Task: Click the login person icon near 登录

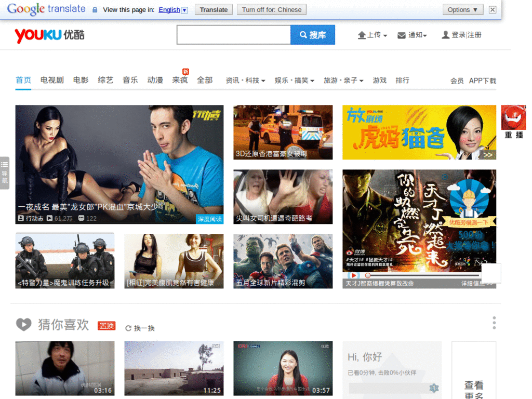Action: click(x=445, y=34)
